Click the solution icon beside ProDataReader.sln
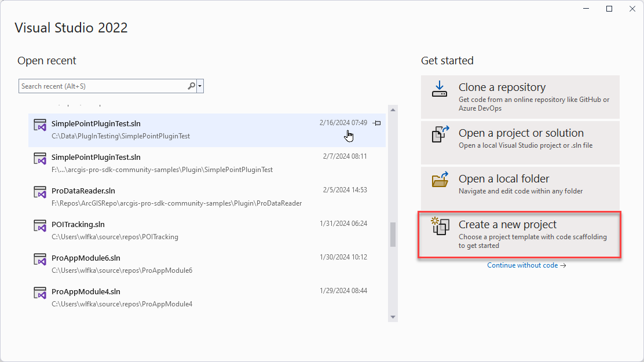Image resolution: width=644 pixels, height=362 pixels. click(40, 192)
